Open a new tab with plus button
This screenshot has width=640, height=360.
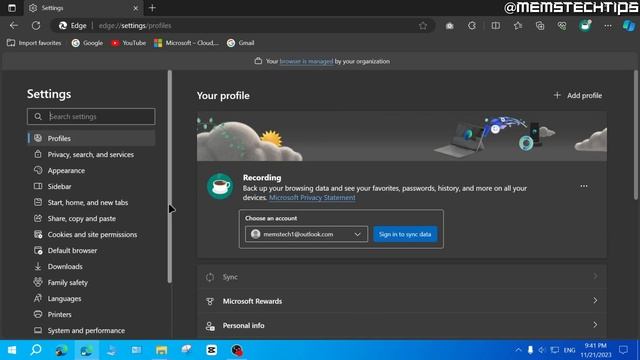[152, 8]
